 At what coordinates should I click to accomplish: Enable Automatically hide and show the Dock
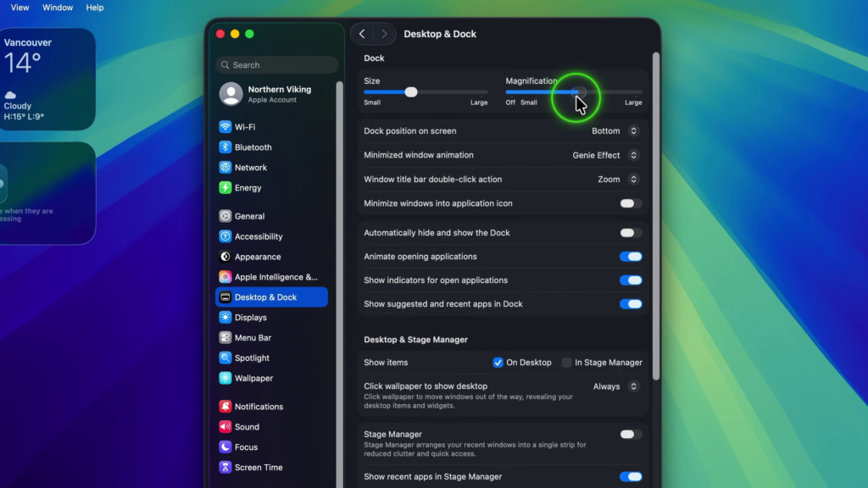631,233
